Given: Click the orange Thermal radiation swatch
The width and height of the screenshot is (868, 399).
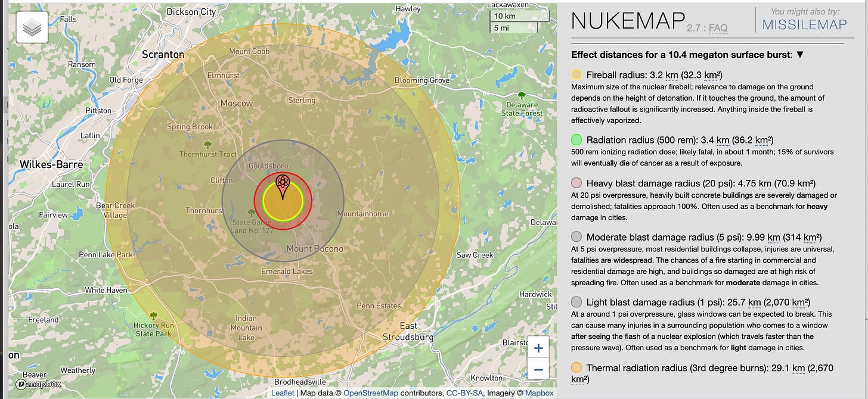Looking at the screenshot, I should (x=576, y=367).
